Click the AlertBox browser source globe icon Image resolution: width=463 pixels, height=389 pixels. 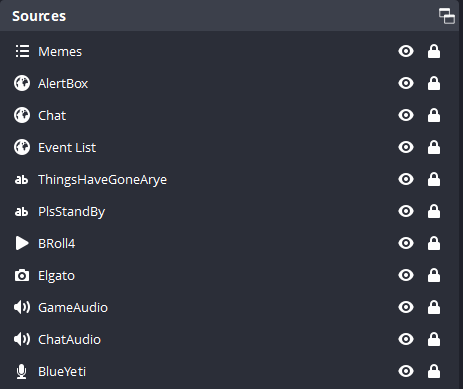(22, 83)
